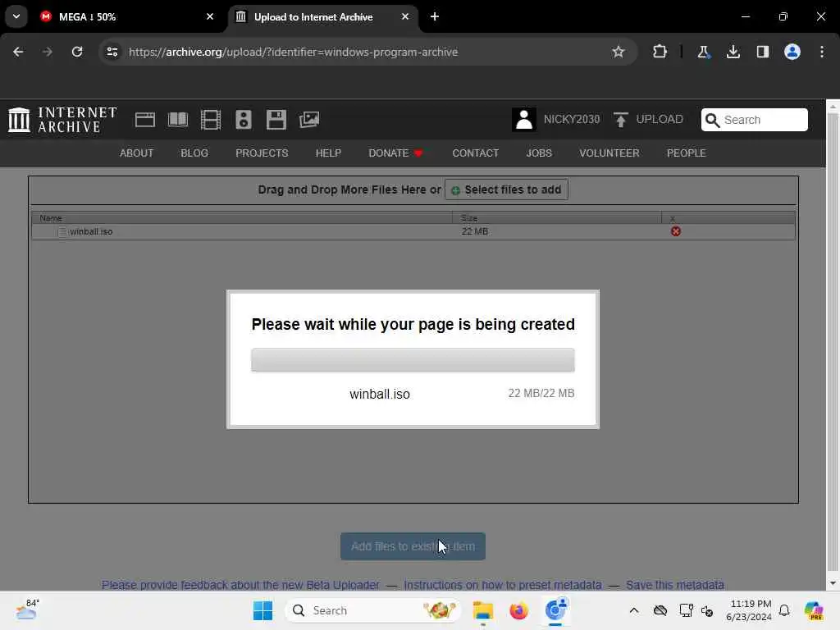Image resolution: width=840 pixels, height=630 pixels.
Task: Open the notifications bell
Action: point(784,610)
